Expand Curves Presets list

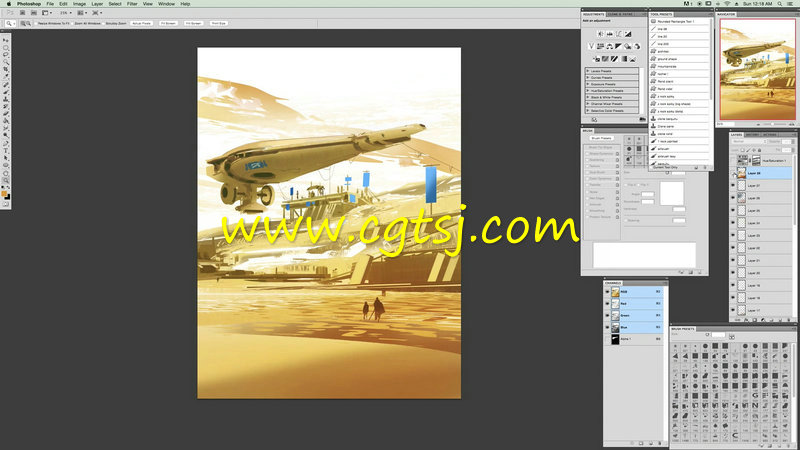click(x=587, y=78)
